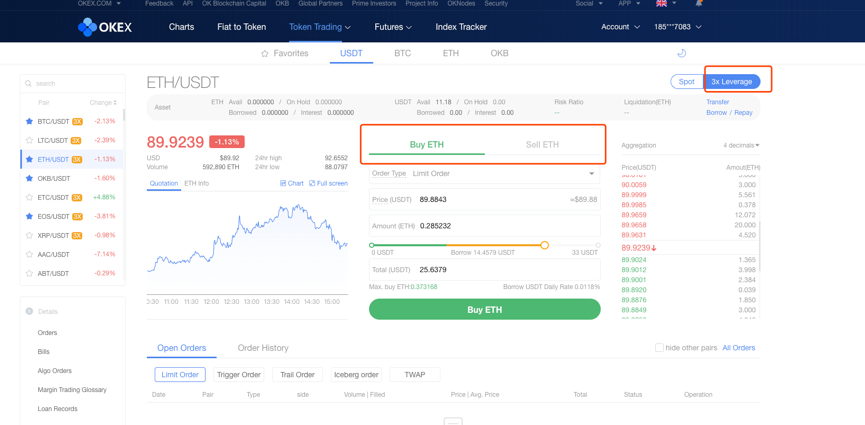Remove OKB/USDT star from favorites

[29, 178]
